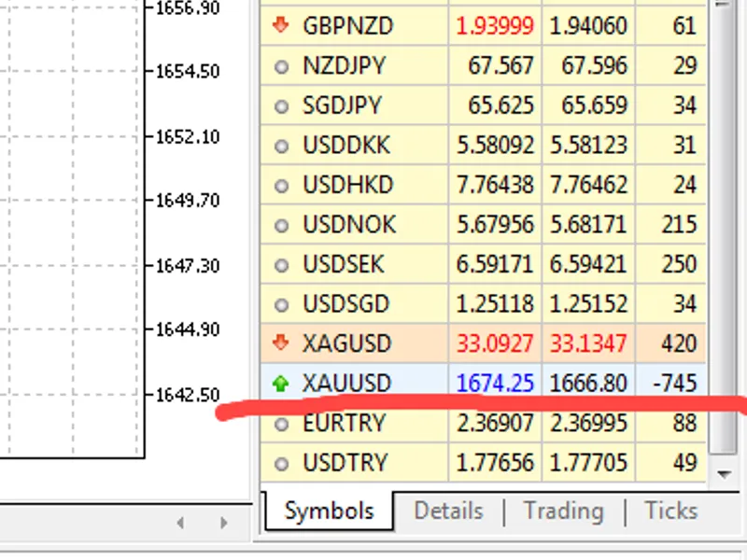Select the USDNOK symbol name
The image size is (747, 560).
coord(349,224)
